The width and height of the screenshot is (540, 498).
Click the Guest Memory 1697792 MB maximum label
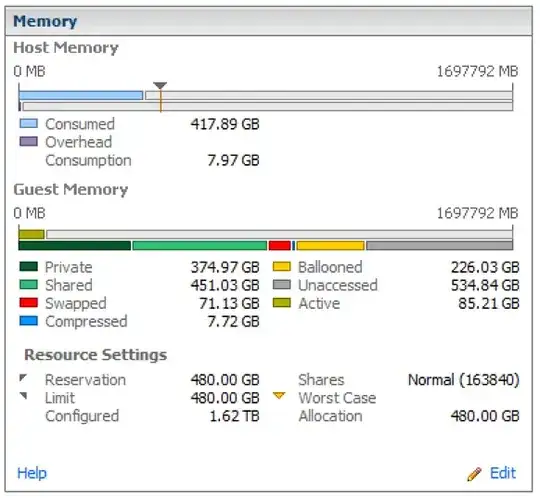(x=477, y=213)
